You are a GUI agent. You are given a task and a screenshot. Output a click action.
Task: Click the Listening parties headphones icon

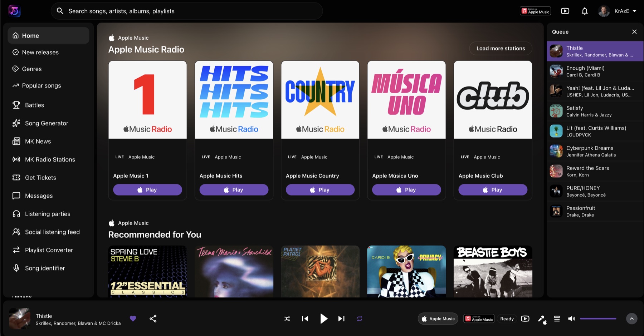pos(16,214)
